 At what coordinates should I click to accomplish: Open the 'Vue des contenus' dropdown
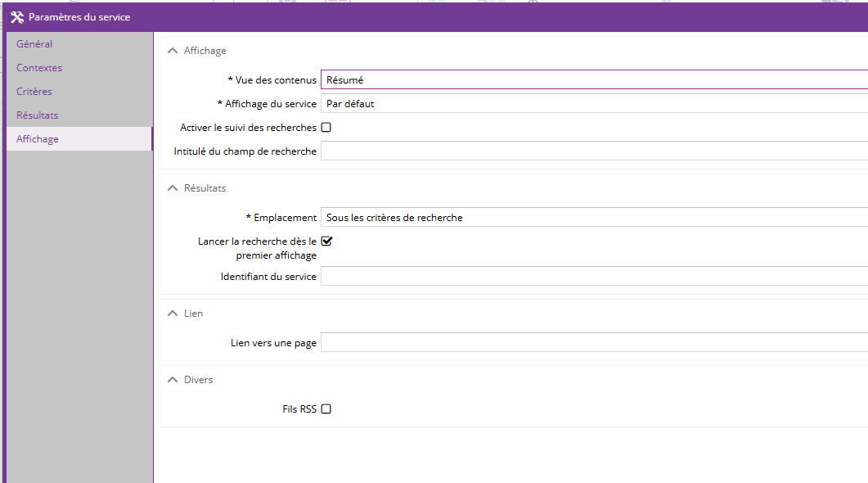pyautogui.click(x=593, y=80)
